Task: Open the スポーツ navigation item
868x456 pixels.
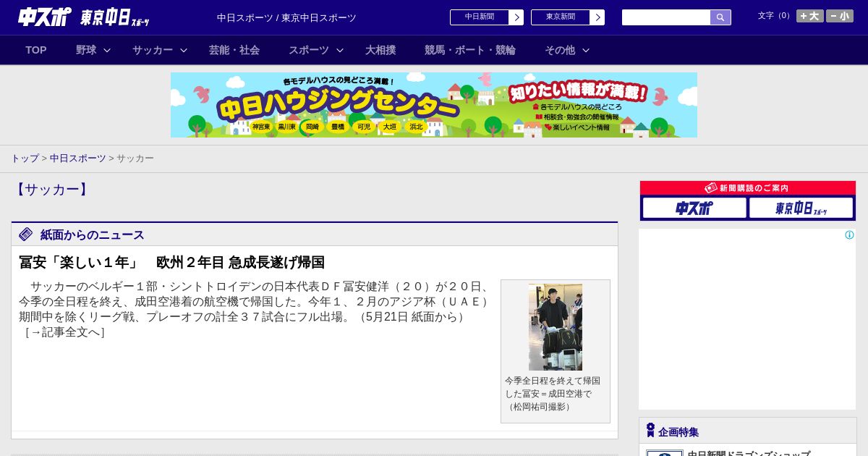Action: [x=309, y=50]
